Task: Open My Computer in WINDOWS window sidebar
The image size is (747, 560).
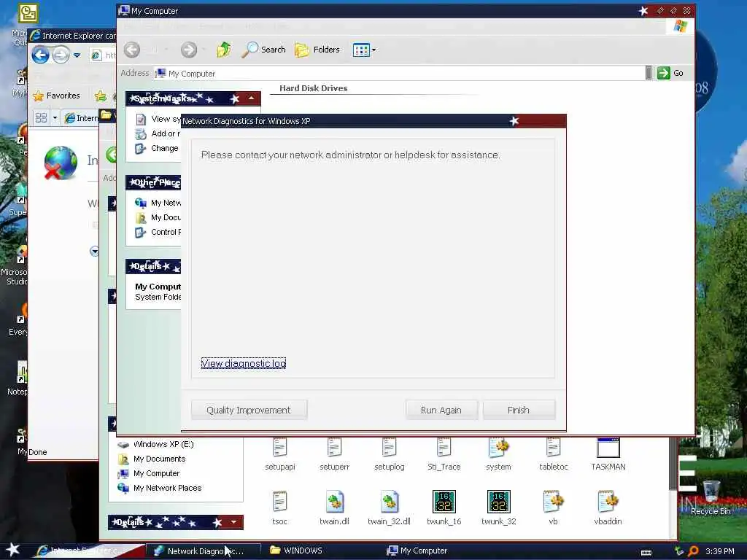Action: tap(149, 474)
